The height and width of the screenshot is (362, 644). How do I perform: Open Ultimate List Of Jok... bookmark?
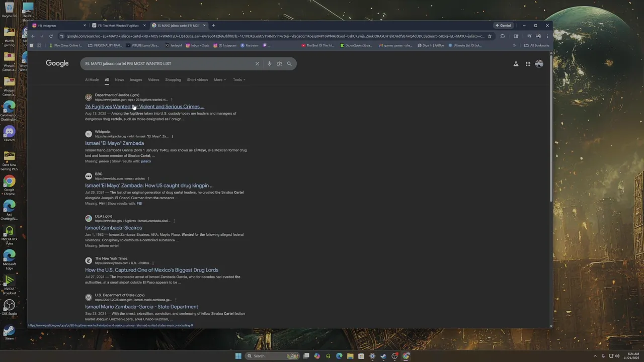[465, 45]
